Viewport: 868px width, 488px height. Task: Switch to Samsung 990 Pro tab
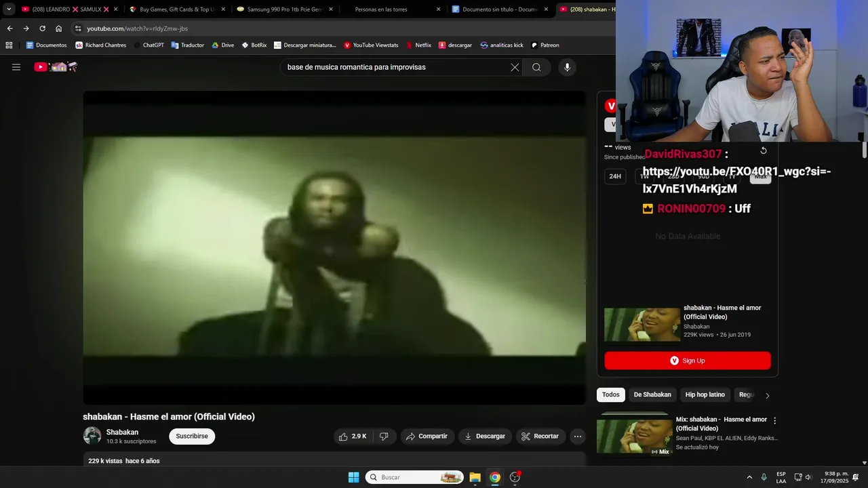[279, 9]
